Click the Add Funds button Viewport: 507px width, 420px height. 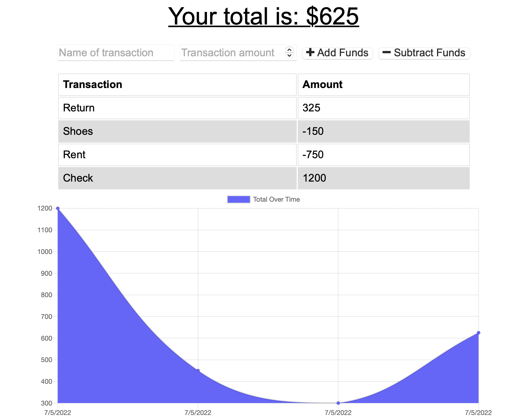(x=338, y=53)
